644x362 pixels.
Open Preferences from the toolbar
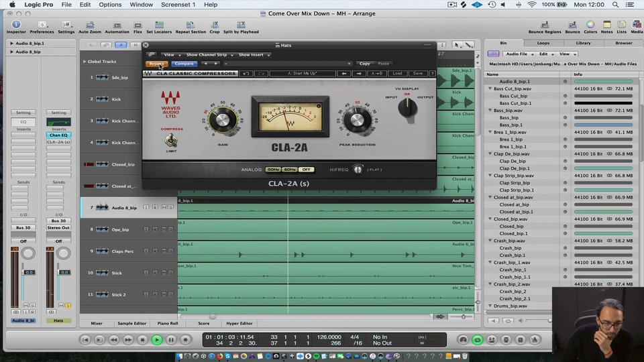(42, 27)
